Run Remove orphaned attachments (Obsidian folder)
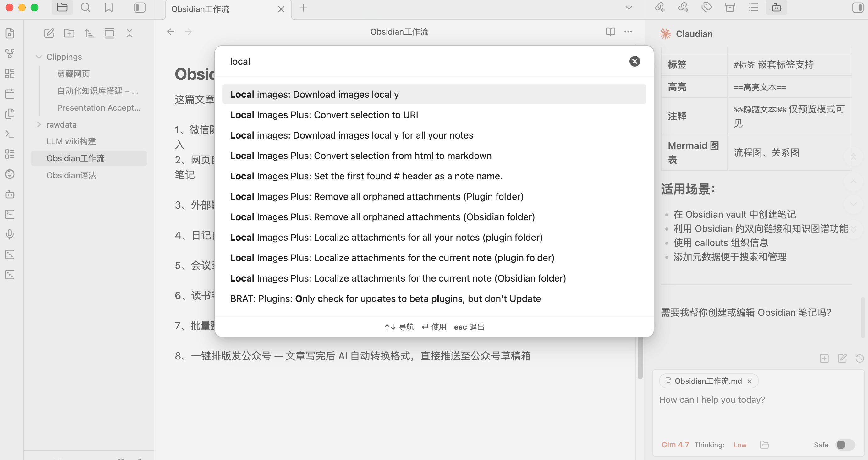 pyautogui.click(x=434, y=217)
